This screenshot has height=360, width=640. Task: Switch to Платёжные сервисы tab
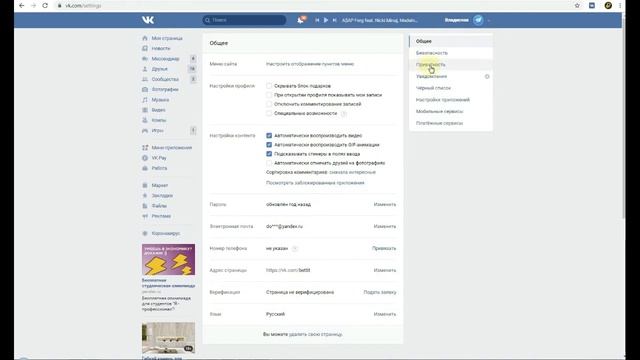[x=451, y=123]
